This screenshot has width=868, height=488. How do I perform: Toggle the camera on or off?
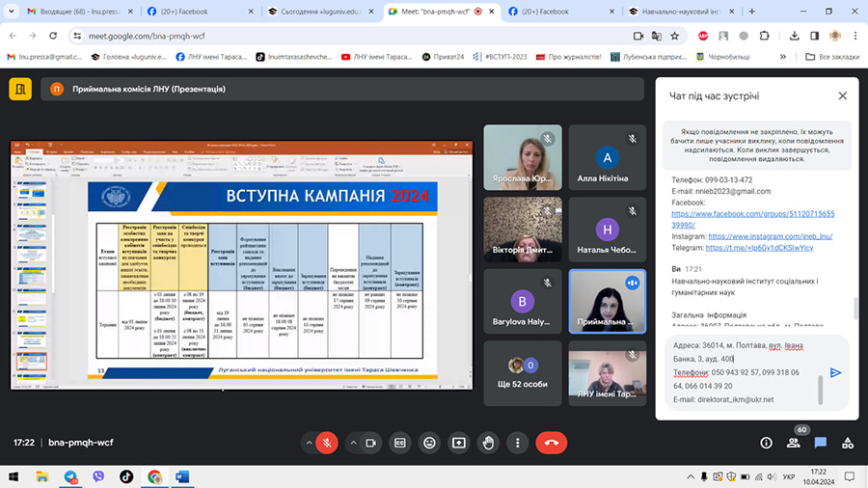click(x=370, y=443)
